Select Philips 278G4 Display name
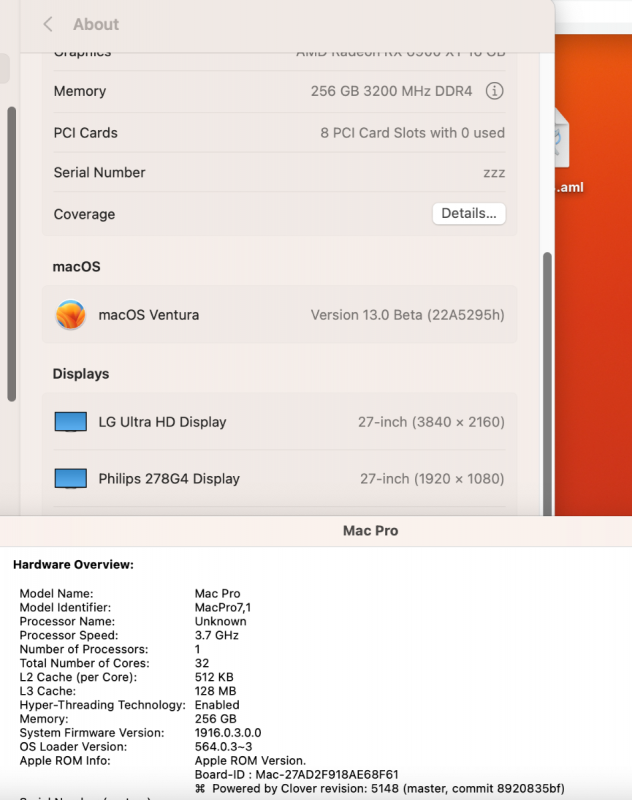 [169, 479]
